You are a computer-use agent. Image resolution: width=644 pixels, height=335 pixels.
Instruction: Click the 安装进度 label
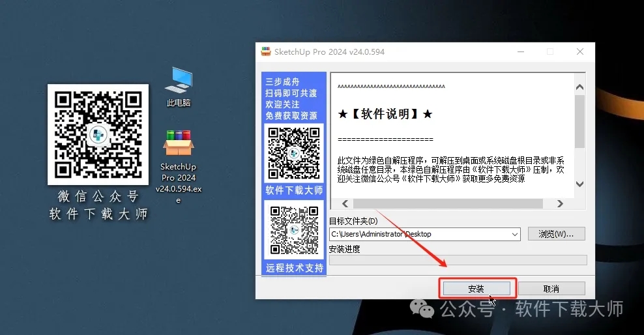pos(345,249)
